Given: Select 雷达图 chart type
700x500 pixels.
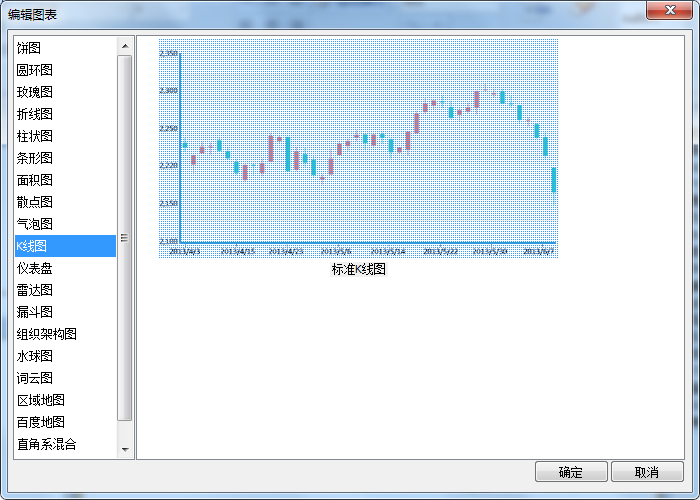Looking at the screenshot, I should click(x=35, y=290).
